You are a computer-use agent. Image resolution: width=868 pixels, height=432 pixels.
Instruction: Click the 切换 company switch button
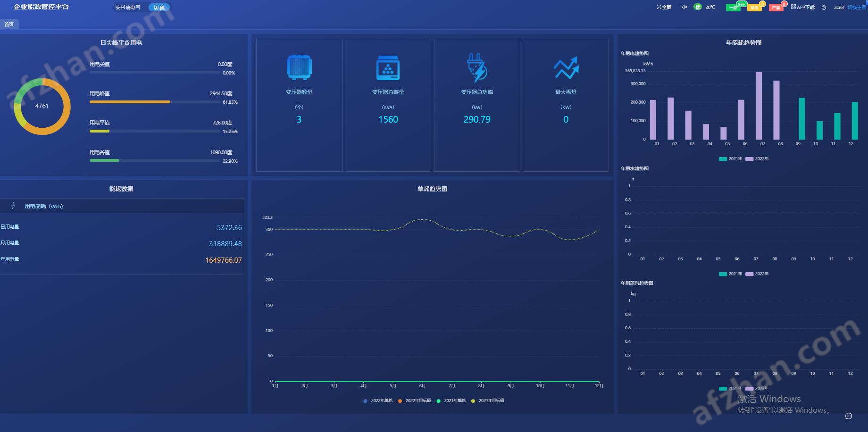[159, 8]
